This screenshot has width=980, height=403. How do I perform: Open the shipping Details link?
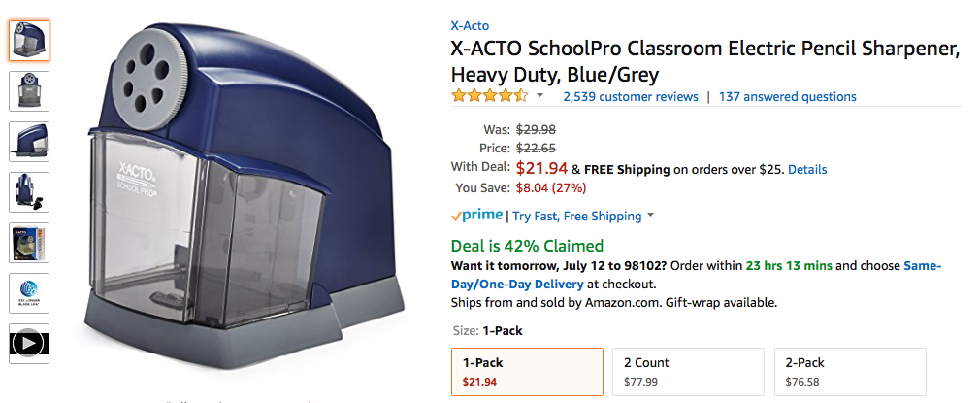(x=807, y=169)
